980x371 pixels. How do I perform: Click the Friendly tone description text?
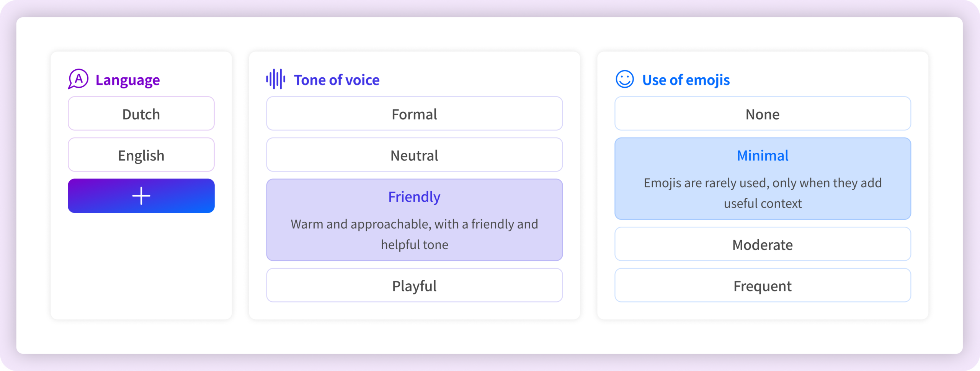[414, 234]
